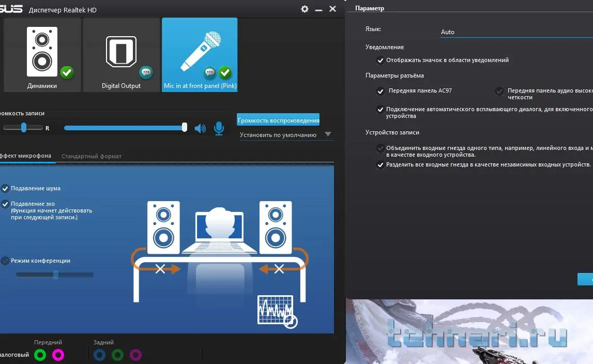
Task: Click the blue button at the Параметр panel edge
Action: (585, 279)
